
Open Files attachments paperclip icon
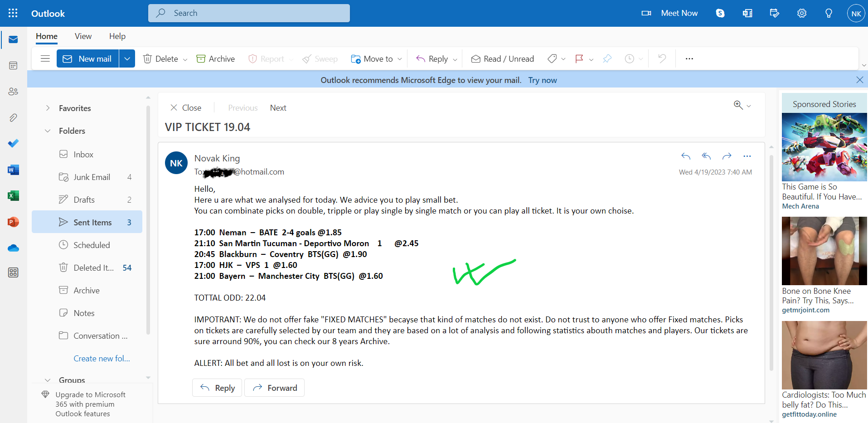(13, 118)
